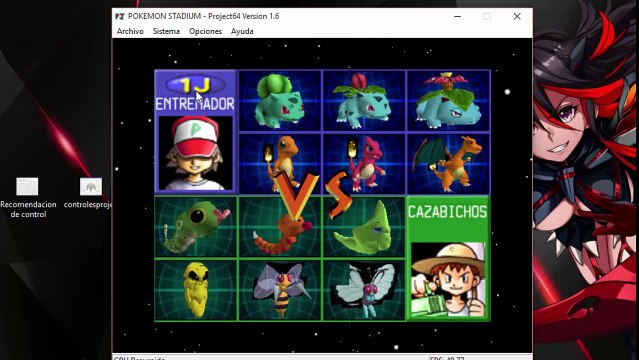
Task: Click the bug catcher portrait
Action: 448,280
